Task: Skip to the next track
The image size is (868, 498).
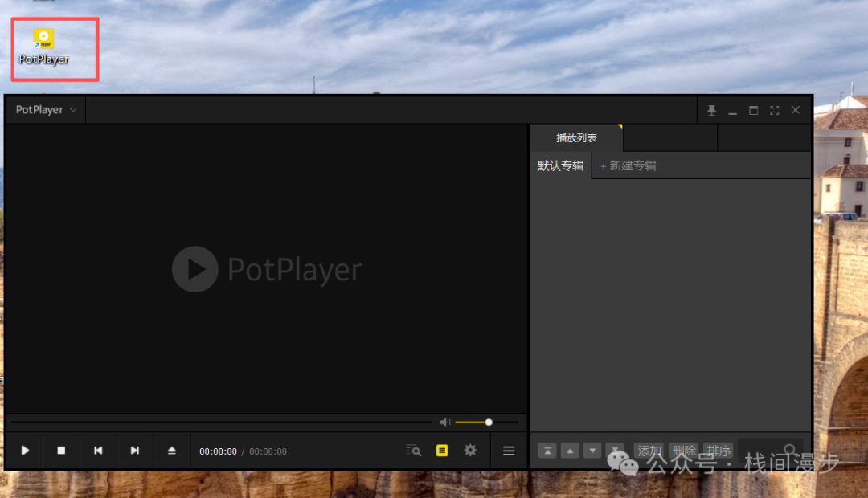Action: pos(134,451)
